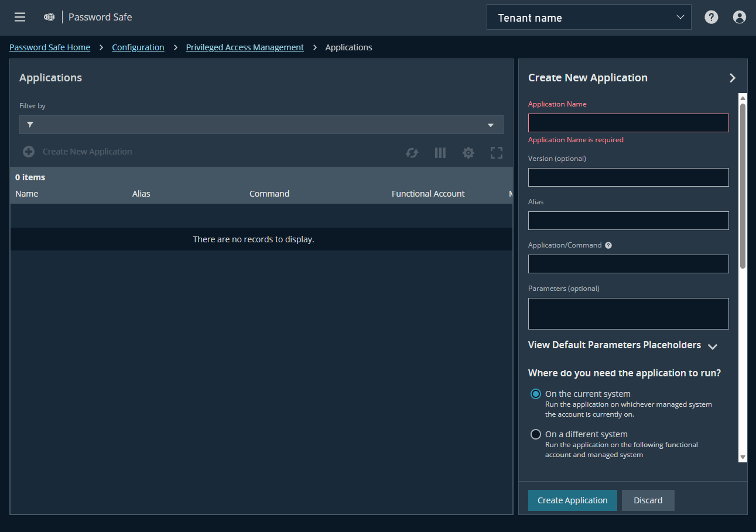Image resolution: width=756 pixels, height=532 pixels.
Task: Open the user profile icon
Action: [739, 17]
